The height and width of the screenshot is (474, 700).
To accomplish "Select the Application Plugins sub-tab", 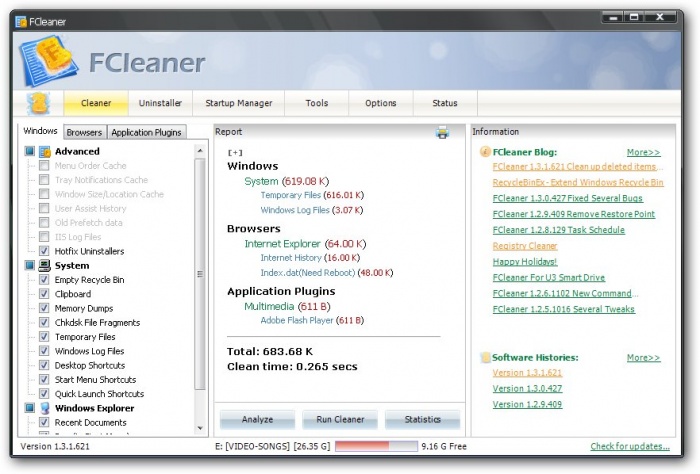I will pos(146,133).
